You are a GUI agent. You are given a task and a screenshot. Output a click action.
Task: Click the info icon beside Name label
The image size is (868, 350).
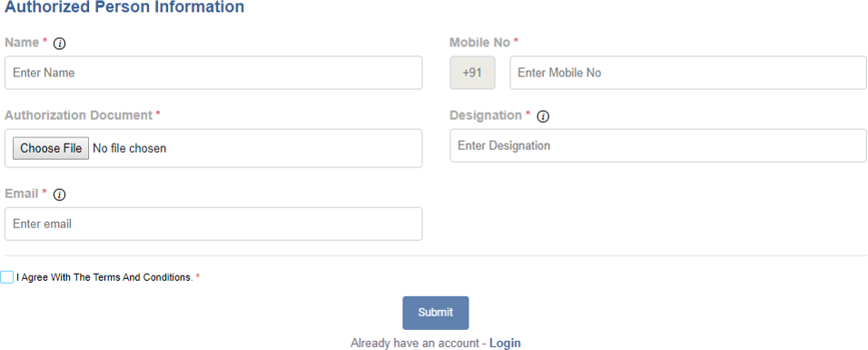(59, 44)
